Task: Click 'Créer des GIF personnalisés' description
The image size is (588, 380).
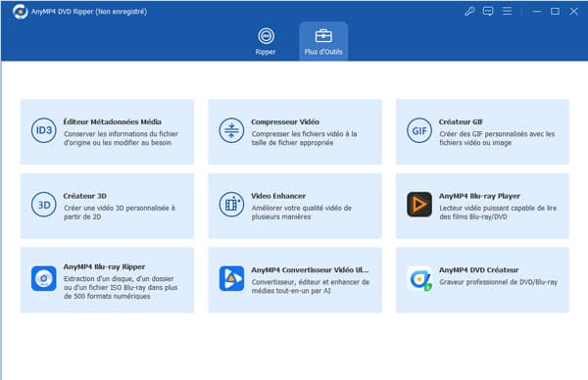Action: 497,138
